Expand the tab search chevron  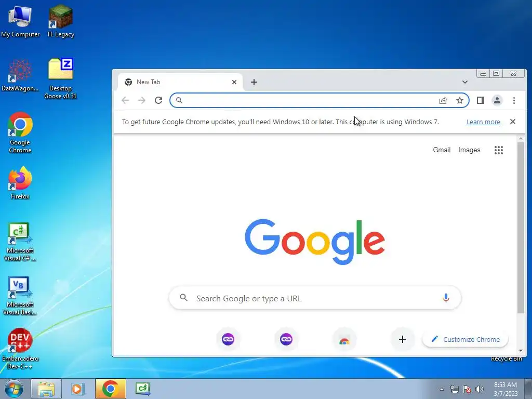(465, 82)
